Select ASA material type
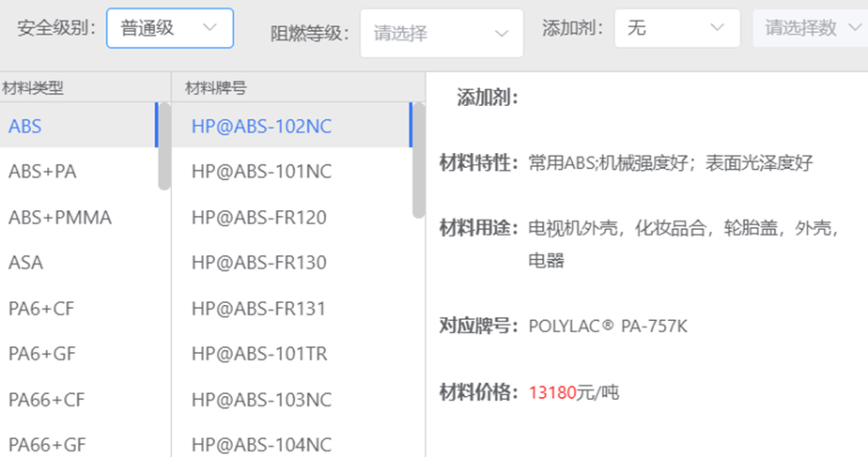The width and height of the screenshot is (868, 457). pos(79,262)
